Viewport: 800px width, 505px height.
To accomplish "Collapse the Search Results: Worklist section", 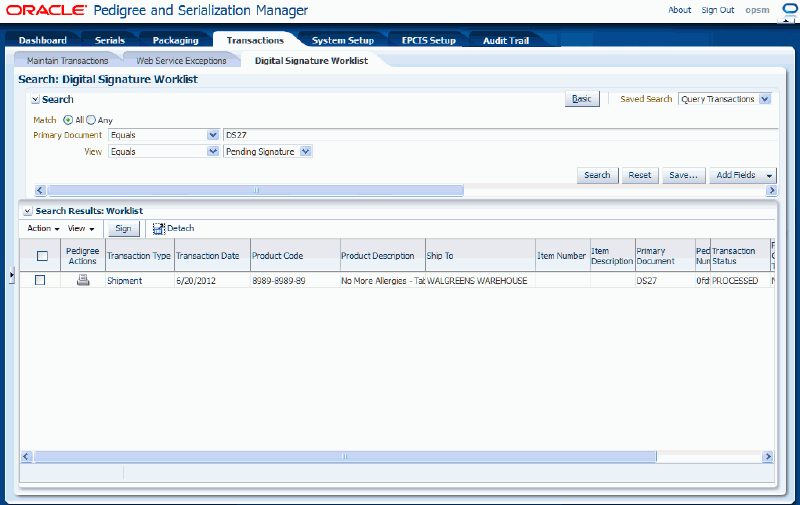I will click(x=28, y=211).
